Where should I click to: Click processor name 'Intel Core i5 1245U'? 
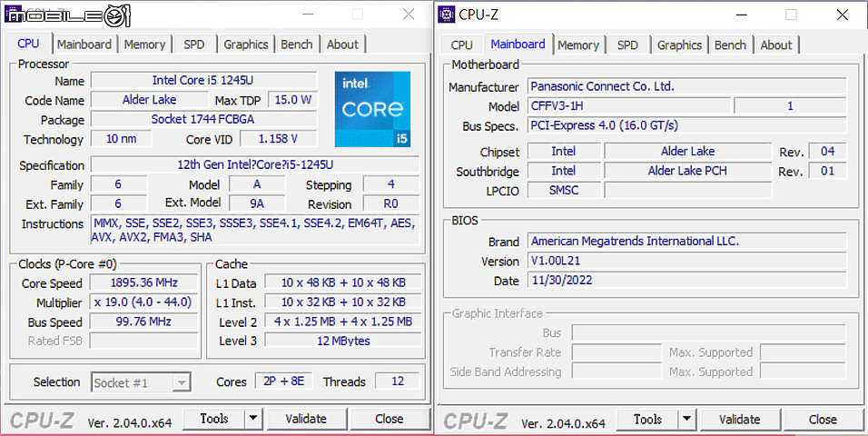(203, 80)
